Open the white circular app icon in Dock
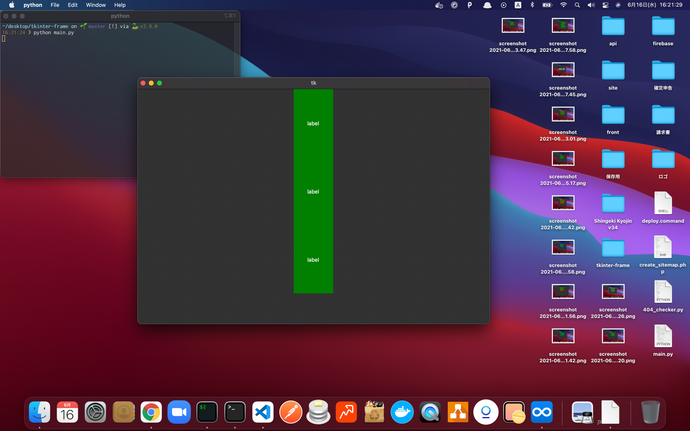 [x=486, y=413]
